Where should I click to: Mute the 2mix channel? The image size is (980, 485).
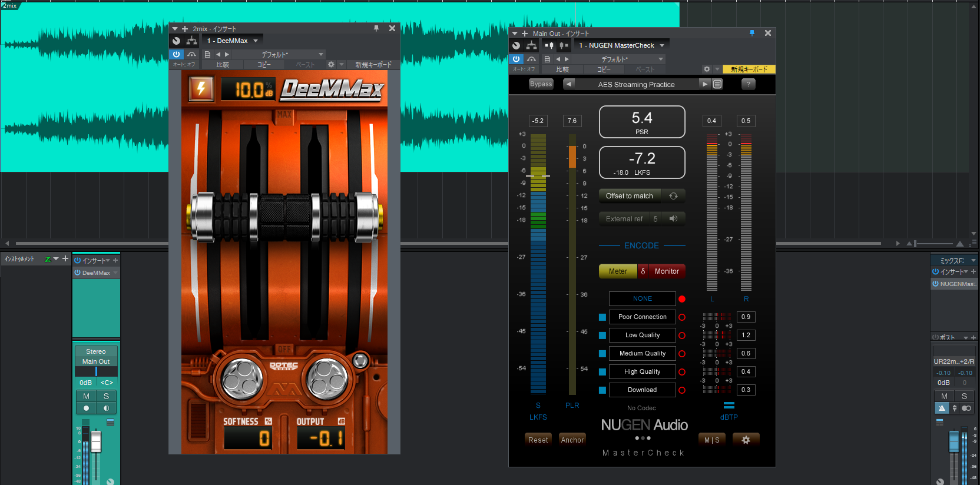point(87,396)
